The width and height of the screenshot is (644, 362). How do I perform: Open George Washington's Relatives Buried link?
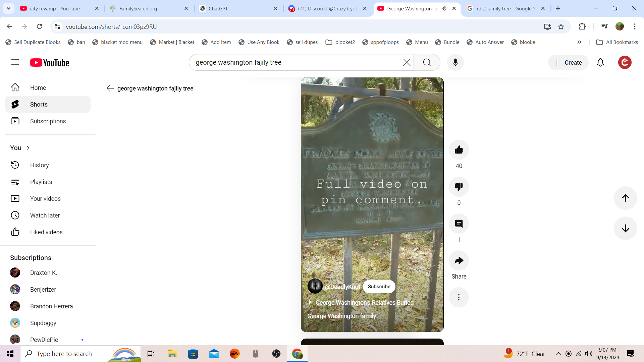(x=364, y=302)
